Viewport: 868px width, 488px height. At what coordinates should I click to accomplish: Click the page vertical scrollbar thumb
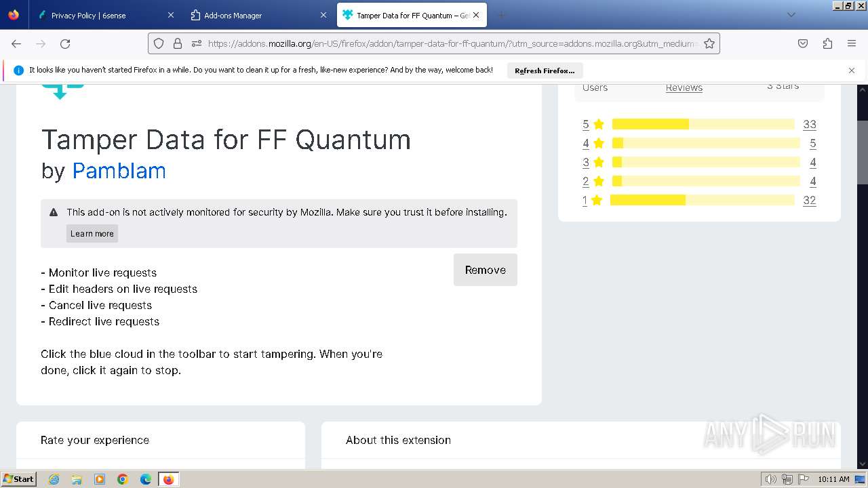point(863,152)
